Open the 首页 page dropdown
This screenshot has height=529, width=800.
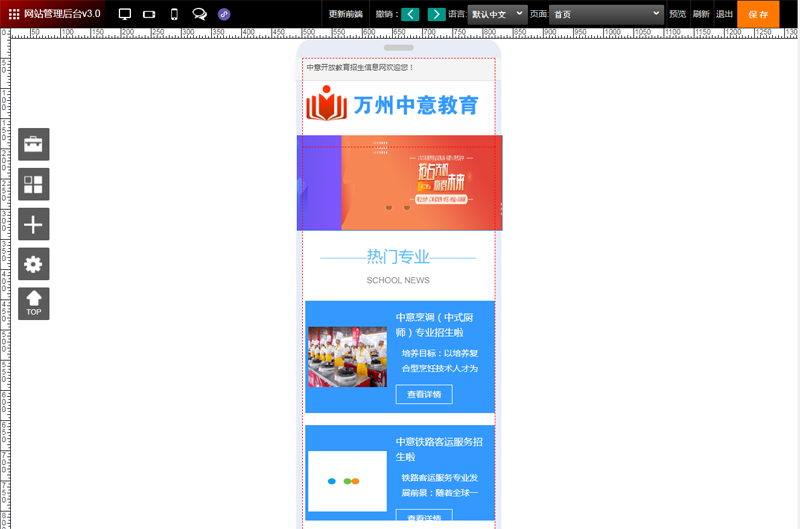click(606, 14)
